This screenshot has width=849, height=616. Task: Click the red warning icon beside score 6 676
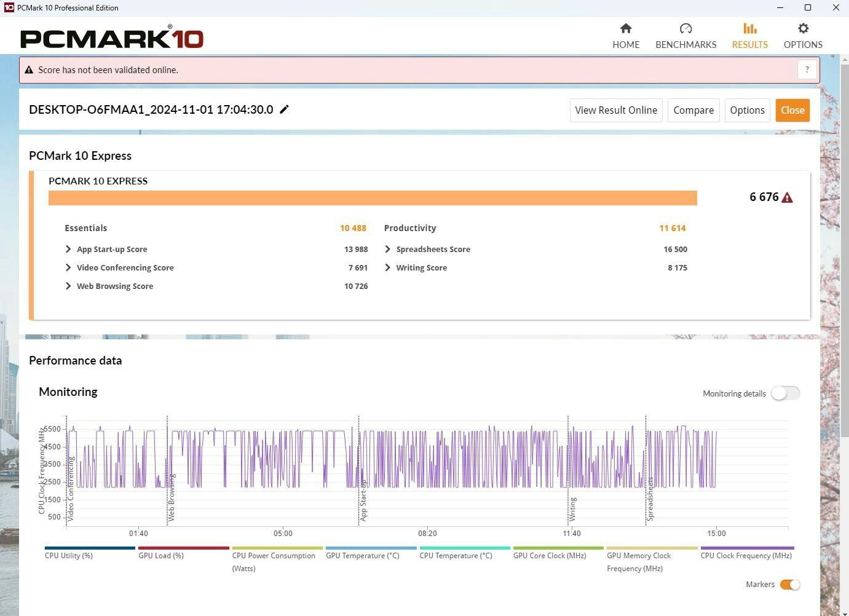click(x=788, y=197)
